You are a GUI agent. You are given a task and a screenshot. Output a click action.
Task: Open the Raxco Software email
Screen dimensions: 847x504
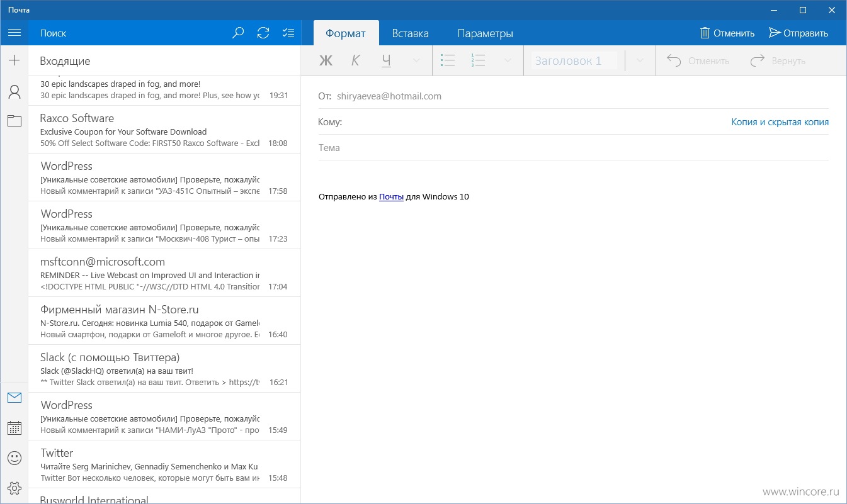click(164, 130)
